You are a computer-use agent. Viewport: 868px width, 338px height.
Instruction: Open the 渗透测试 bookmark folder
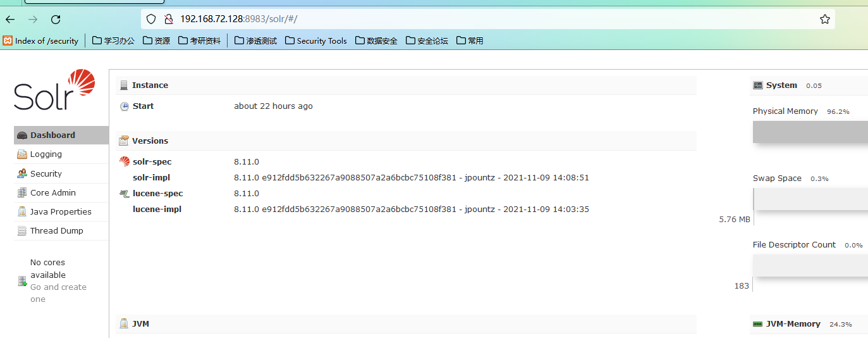click(256, 41)
